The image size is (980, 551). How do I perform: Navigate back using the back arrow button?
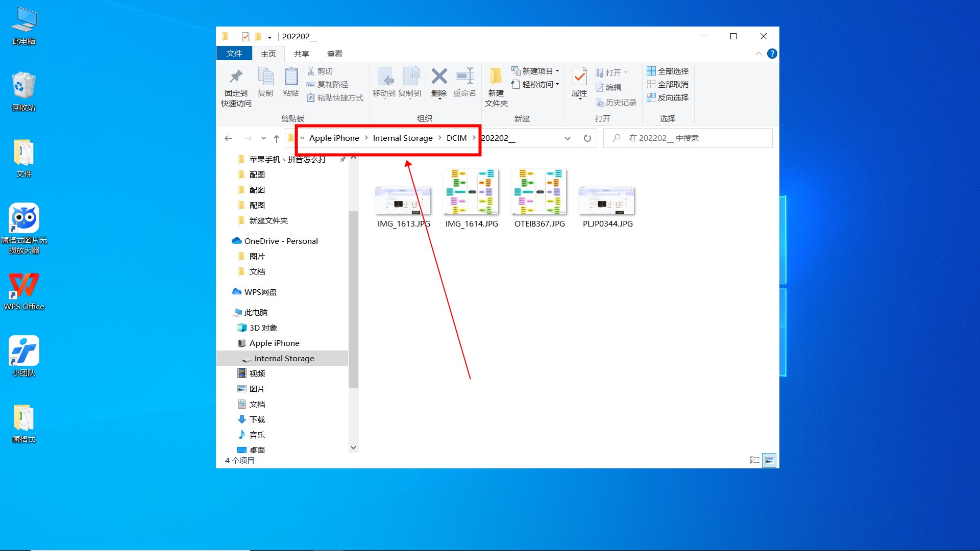pyautogui.click(x=230, y=138)
